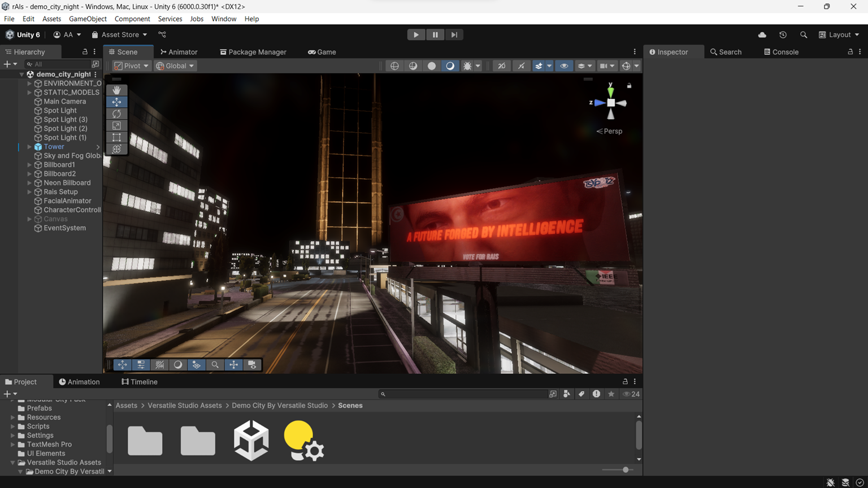Toggle scene audio mute button
This screenshot has width=868, height=488.
click(x=521, y=66)
